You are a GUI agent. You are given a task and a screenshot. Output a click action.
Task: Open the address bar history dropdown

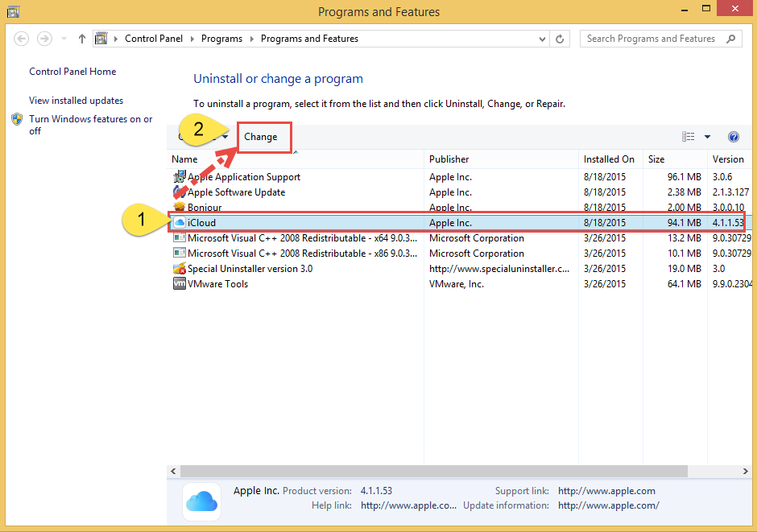(x=542, y=39)
